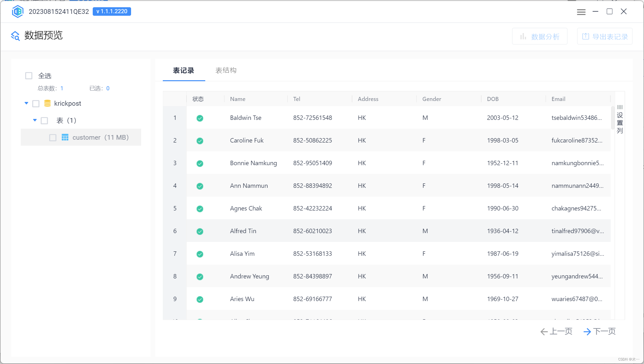
Task: Select the customer (11 MB) table entry
Action: (100, 137)
